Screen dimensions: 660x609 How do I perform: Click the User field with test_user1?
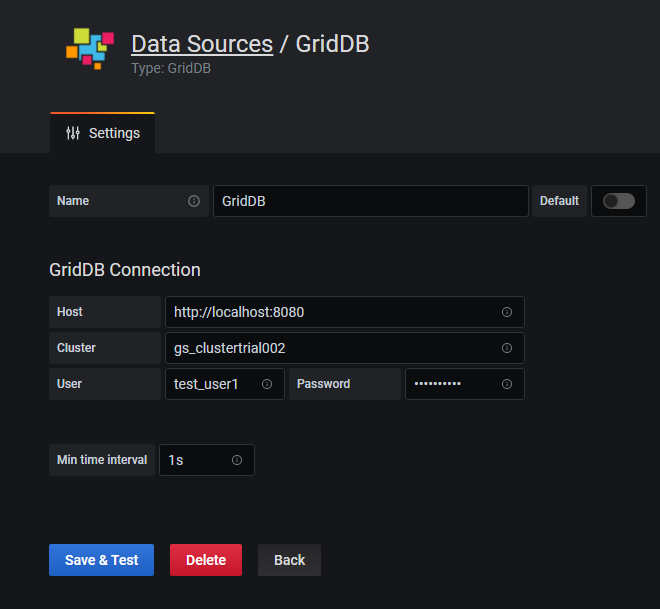tap(212, 384)
